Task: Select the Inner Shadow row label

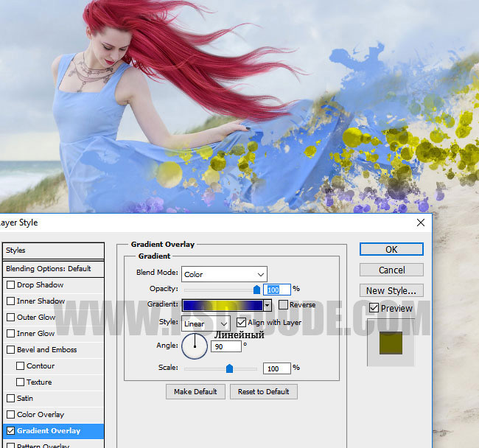Action: (x=41, y=301)
